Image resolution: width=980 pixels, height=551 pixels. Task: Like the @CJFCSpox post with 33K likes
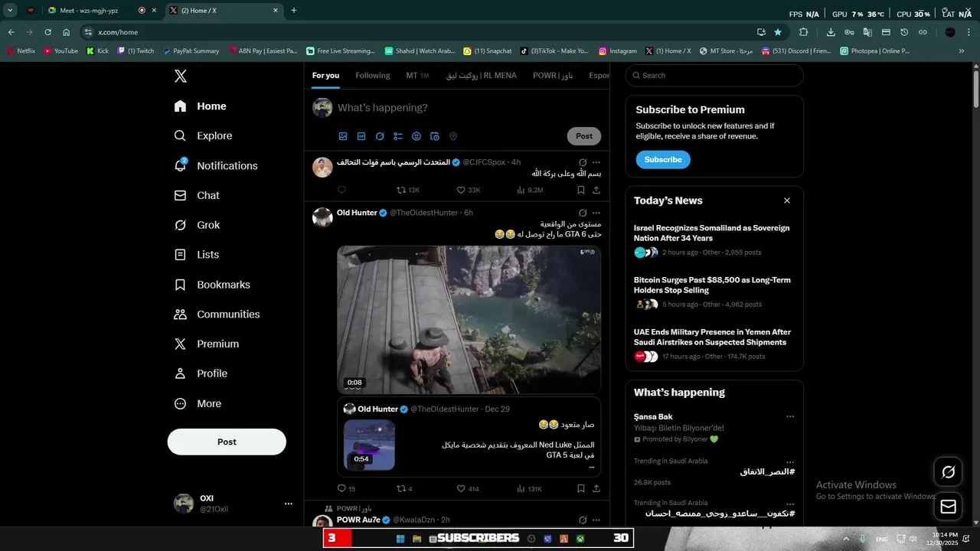click(x=469, y=190)
